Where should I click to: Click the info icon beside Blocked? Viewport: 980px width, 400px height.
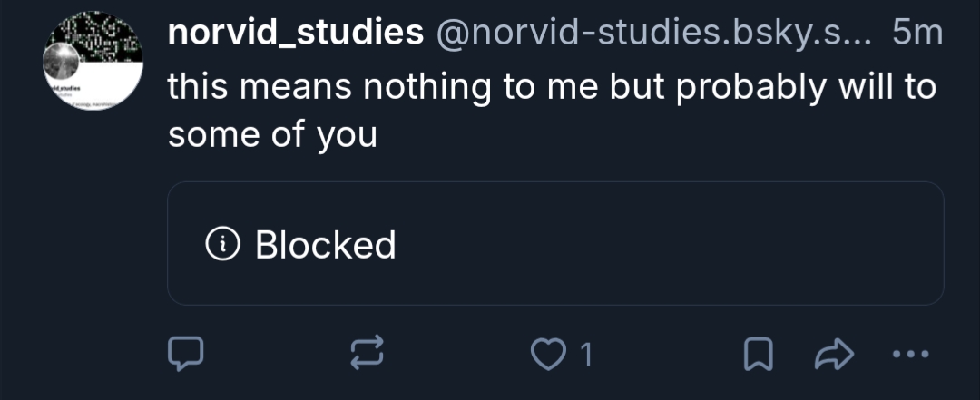223,243
